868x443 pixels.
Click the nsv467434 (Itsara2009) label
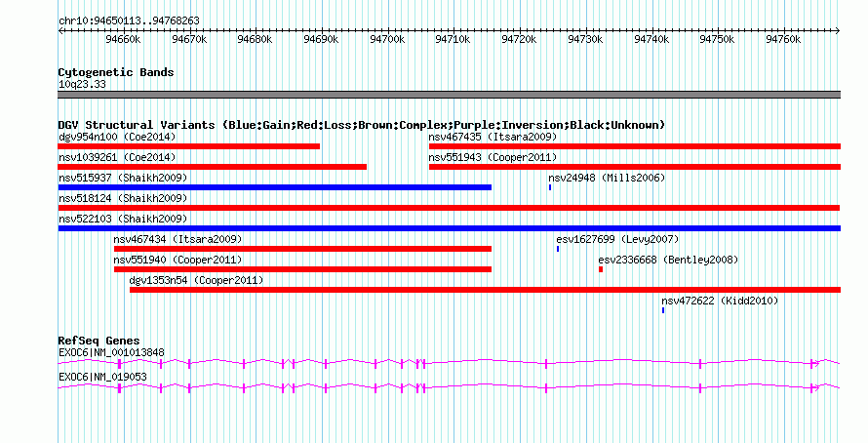(178, 239)
